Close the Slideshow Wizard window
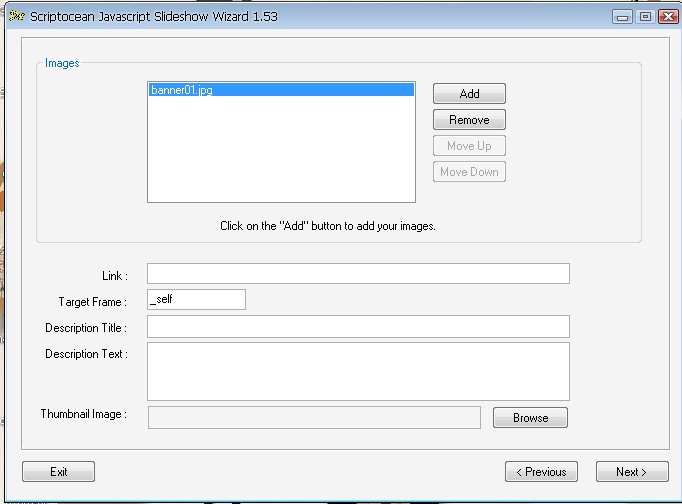This screenshot has width=682, height=504. click(669, 17)
